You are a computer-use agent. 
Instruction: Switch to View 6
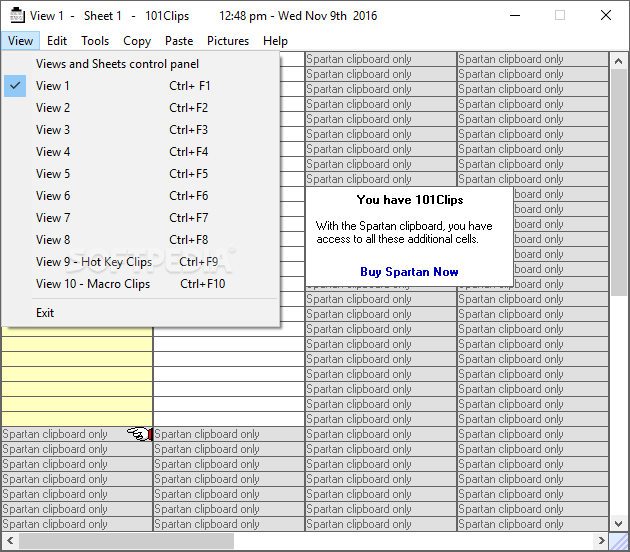[141, 196]
